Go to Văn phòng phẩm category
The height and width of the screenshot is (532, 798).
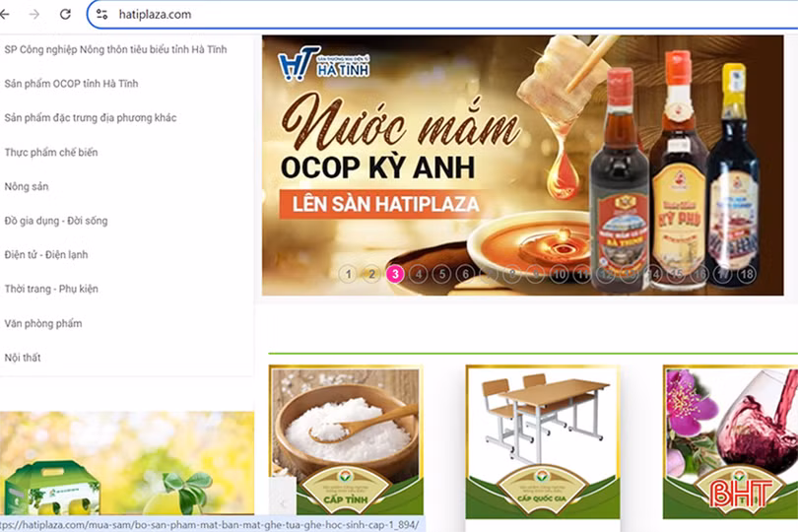click(43, 323)
